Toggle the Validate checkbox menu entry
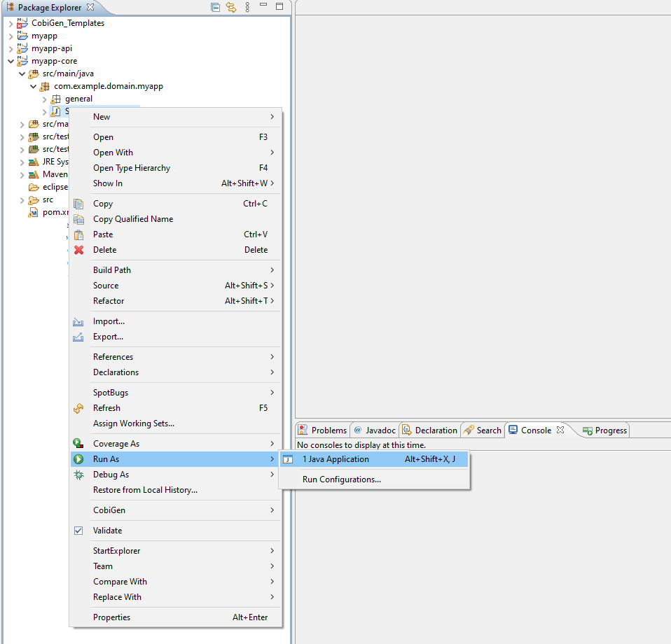The width and height of the screenshot is (671, 644). point(79,531)
